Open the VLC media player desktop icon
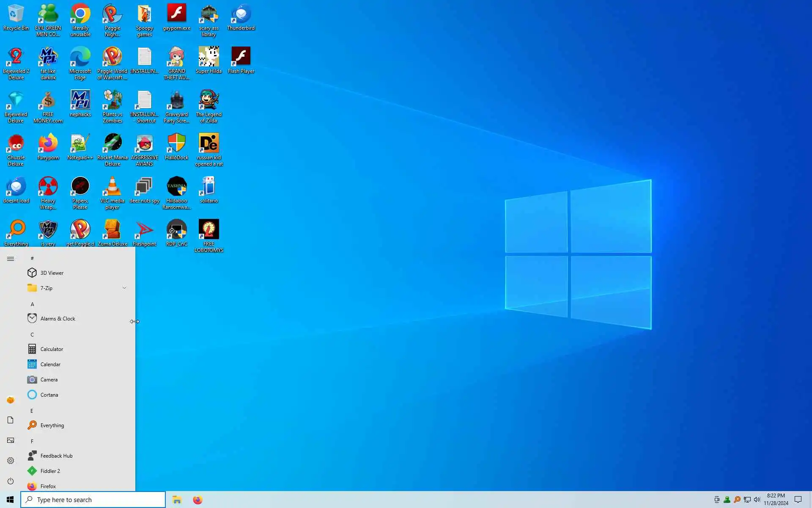Image resolution: width=812 pixels, height=508 pixels. point(112,188)
